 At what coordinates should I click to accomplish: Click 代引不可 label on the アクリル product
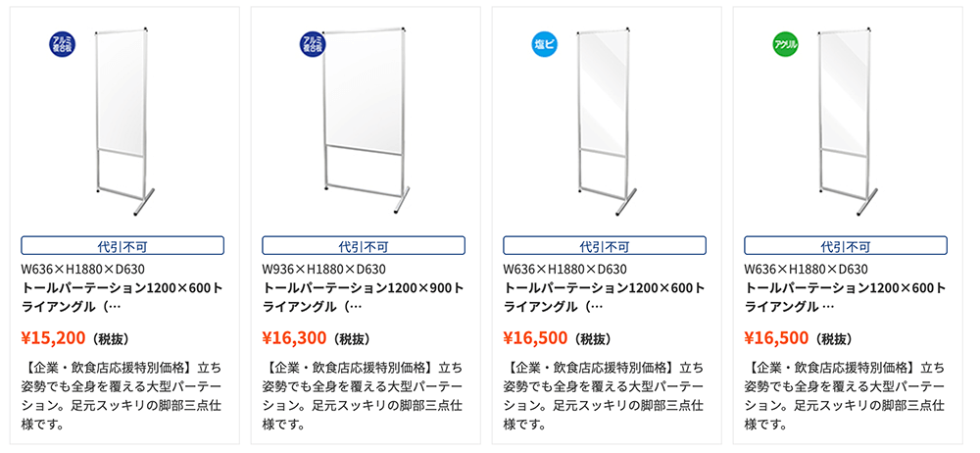click(845, 245)
